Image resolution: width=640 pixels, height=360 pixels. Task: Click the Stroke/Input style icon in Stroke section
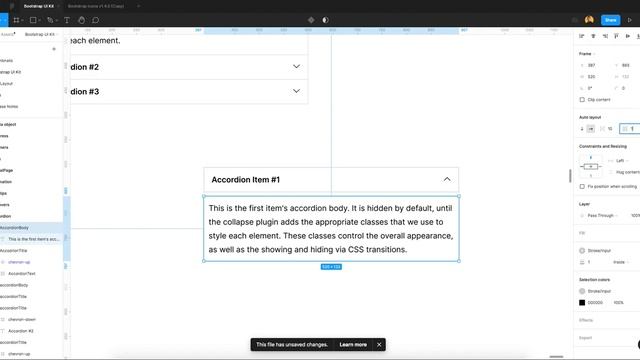582,251
